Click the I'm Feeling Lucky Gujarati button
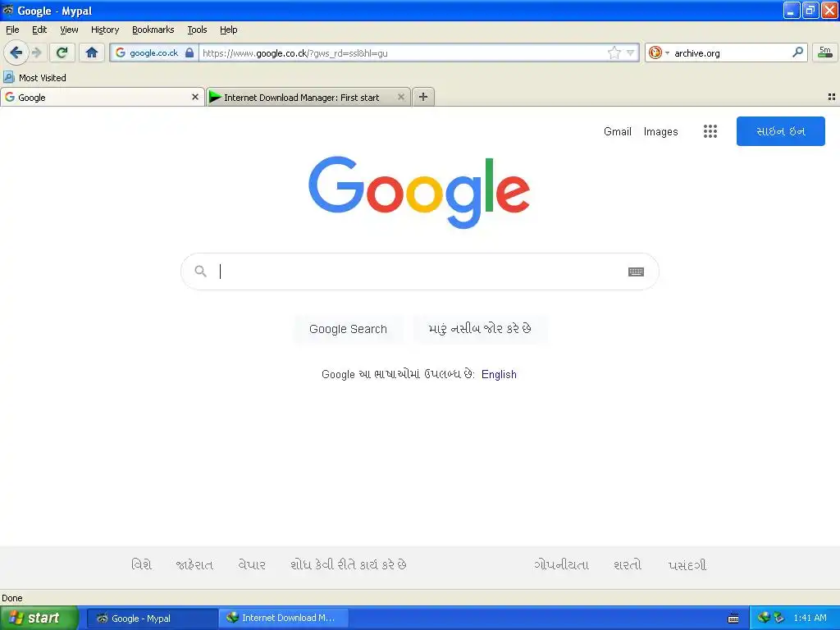Screen dimensions: 840x630 click(480, 329)
